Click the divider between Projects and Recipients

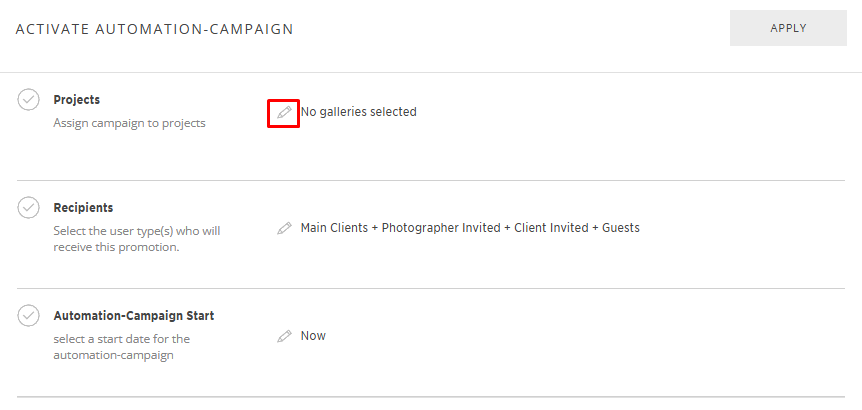pyautogui.click(x=431, y=181)
